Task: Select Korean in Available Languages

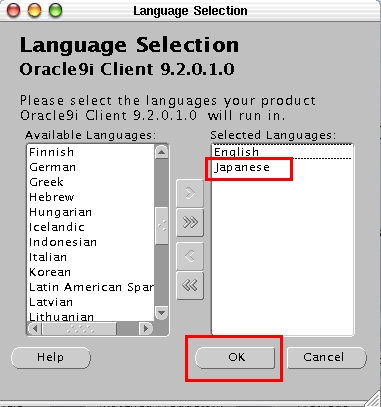Action: pos(90,272)
